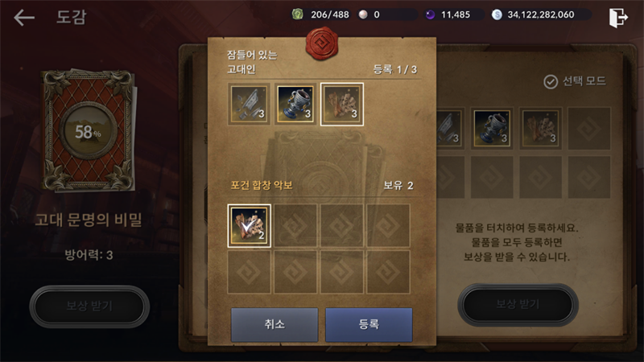
Task: Click the exit door icon
Action: (x=618, y=18)
